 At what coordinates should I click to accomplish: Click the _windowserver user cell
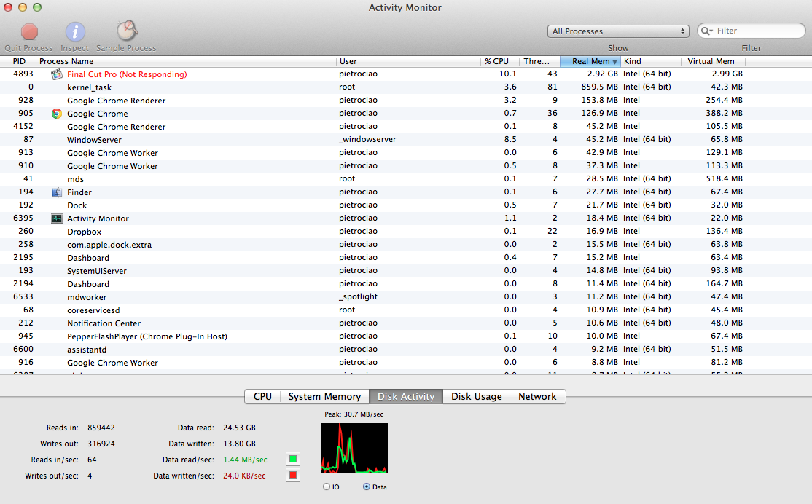(367, 139)
